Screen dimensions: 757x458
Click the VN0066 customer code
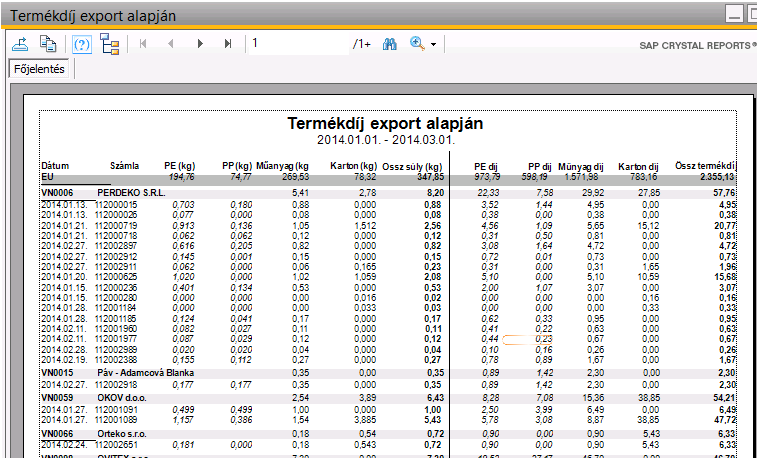click(x=57, y=434)
